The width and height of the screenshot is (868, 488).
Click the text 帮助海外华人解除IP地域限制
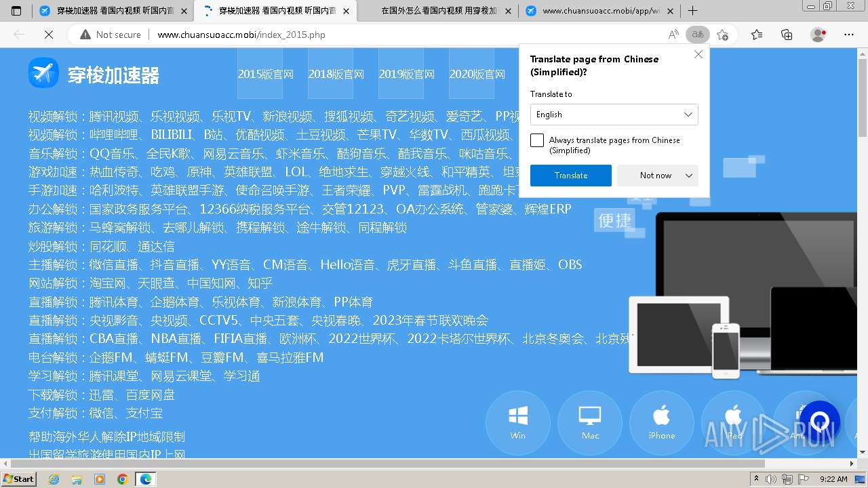pos(106,436)
